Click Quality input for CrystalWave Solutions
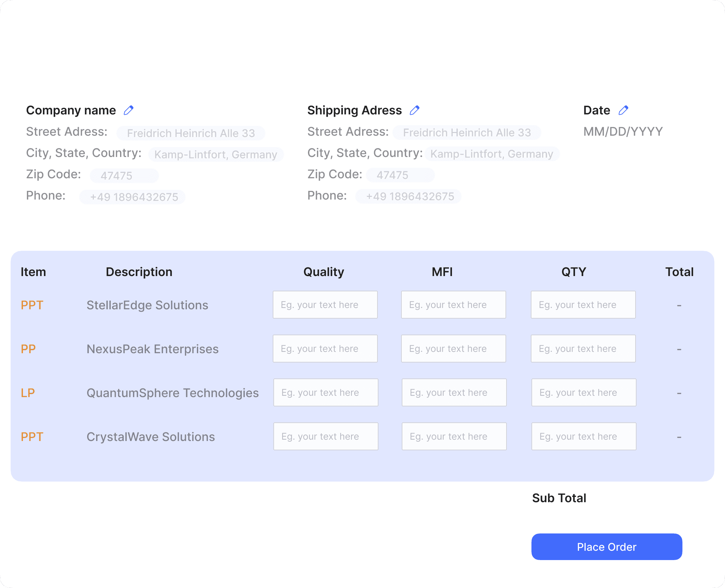 click(326, 436)
